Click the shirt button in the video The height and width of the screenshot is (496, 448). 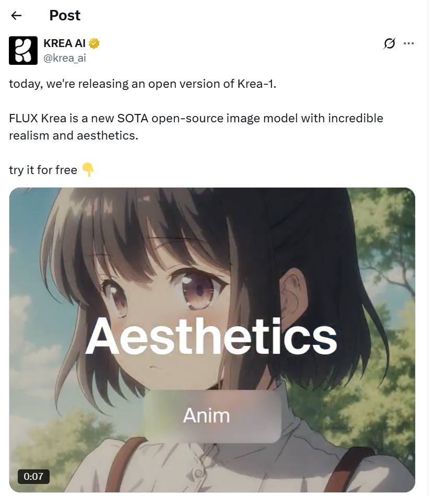199,473
